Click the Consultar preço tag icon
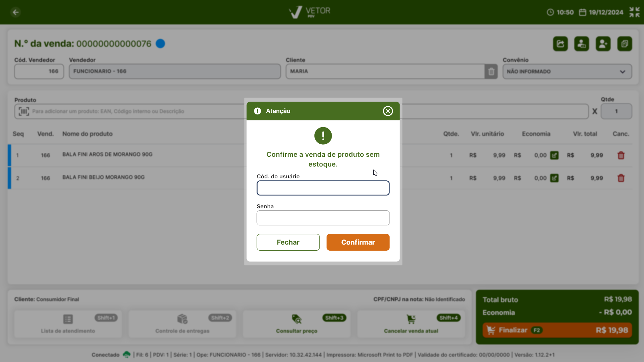Screen dimensions: 644x362 (x=297, y=319)
